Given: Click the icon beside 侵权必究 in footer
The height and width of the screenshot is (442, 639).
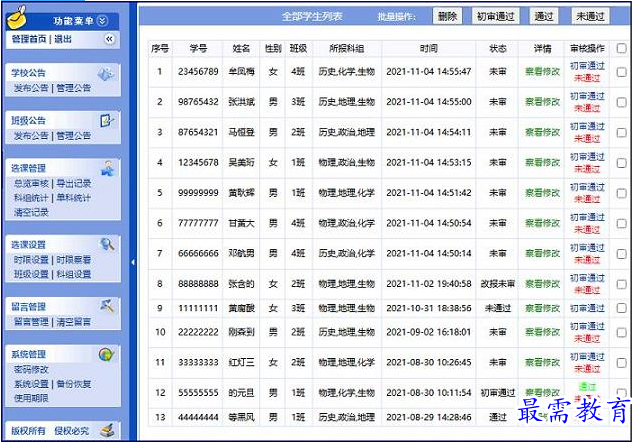Looking at the screenshot, I should pyautogui.click(x=105, y=431).
